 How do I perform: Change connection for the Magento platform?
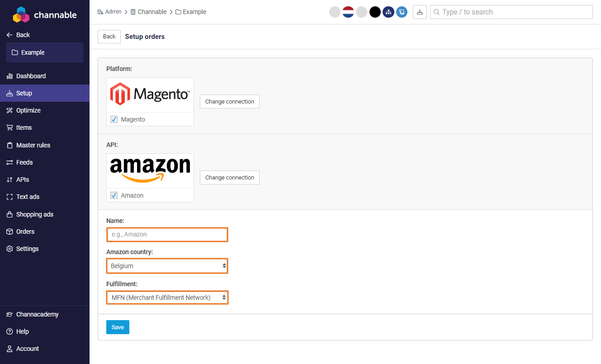tap(230, 101)
